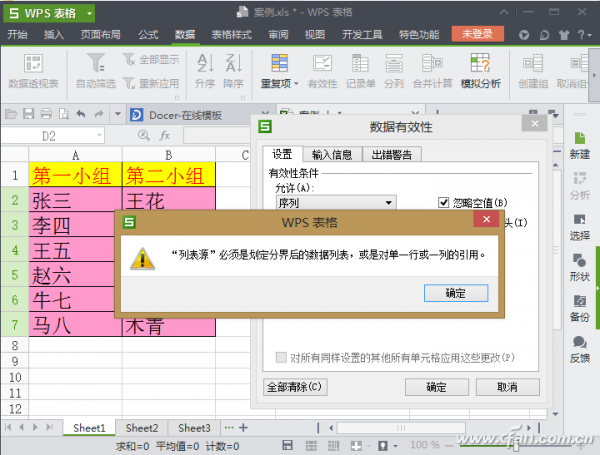Expand the cell name box D2 dropdown

[x=99, y=135]
